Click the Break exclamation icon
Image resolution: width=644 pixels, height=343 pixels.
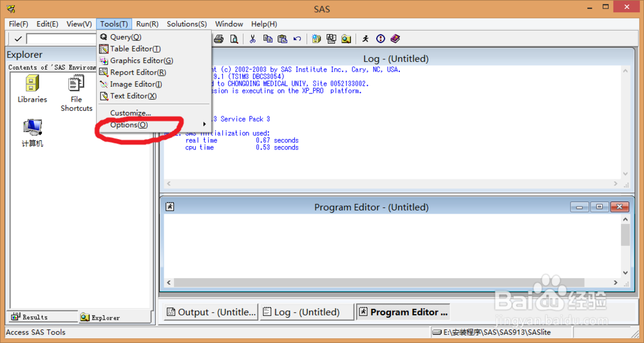(x=381, y=39)
